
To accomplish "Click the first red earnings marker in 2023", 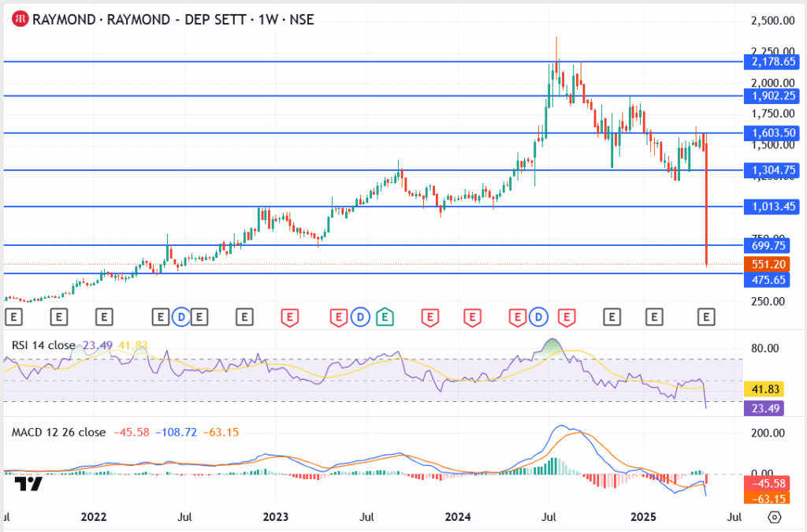I will [x=290, y=317].
